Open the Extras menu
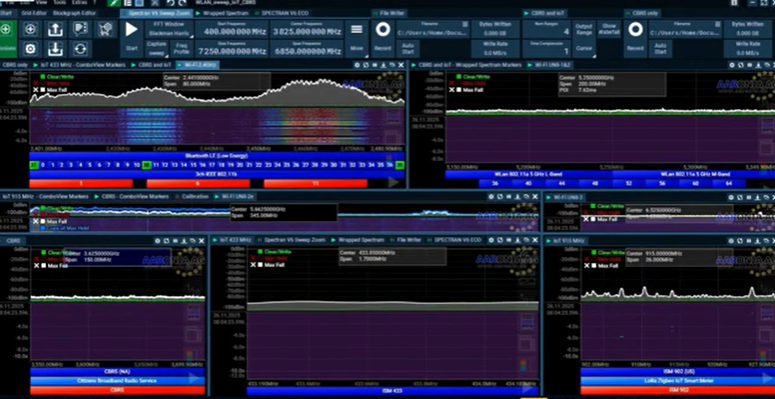 point(79,2)
